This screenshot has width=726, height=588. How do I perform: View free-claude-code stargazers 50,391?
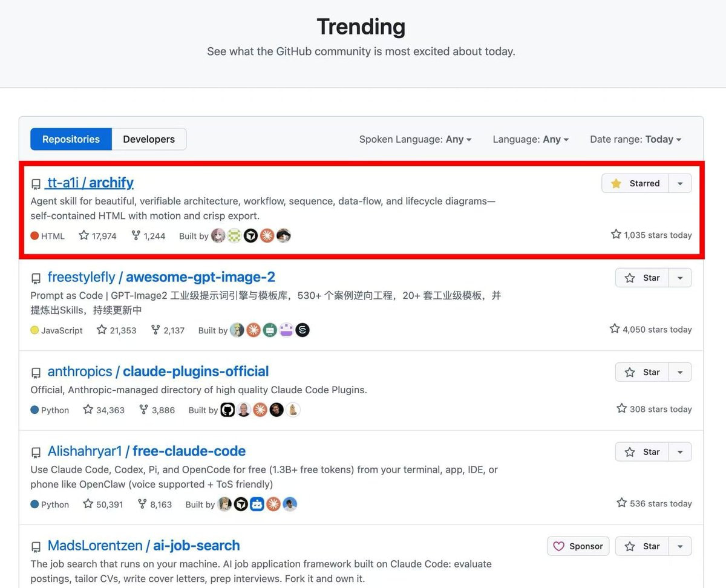[x=103, y=504]
